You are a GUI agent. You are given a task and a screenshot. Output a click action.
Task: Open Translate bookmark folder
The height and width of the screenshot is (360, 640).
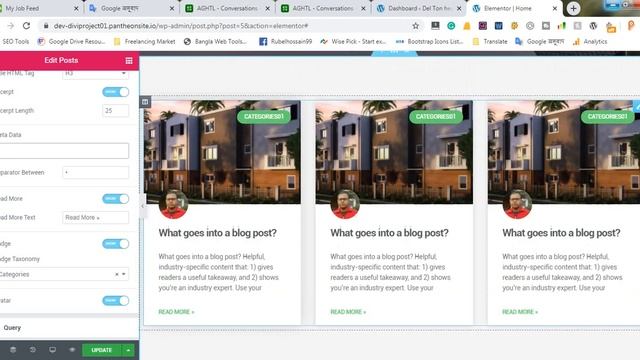[x=490, y=42]
